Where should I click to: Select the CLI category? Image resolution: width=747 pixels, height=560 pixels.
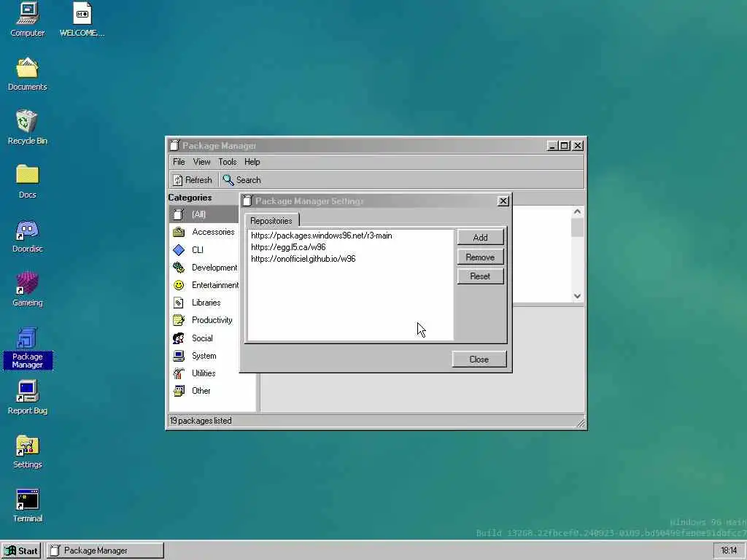pyautogui.click(x=204, y=249)
